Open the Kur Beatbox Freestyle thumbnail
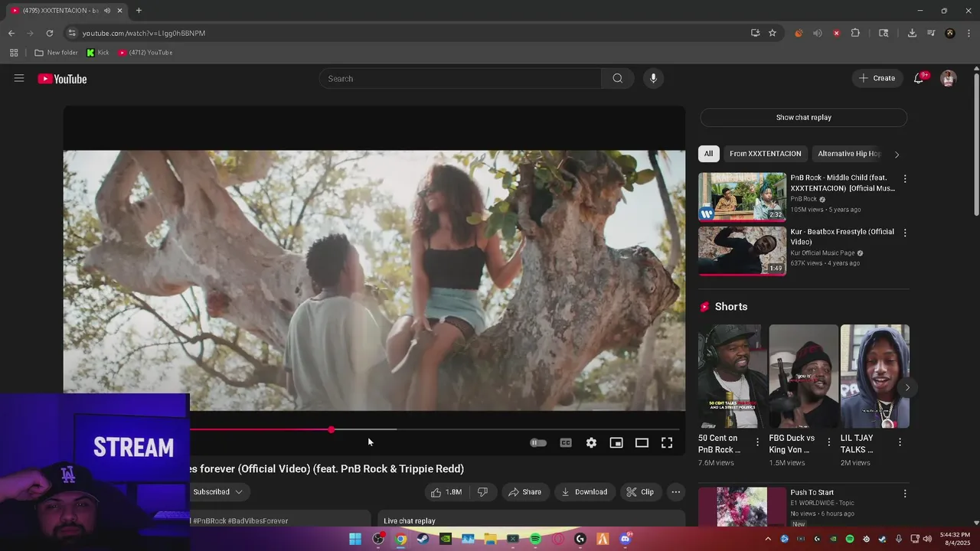The height and width of the screenshot is (551, 980). point(742,251)
